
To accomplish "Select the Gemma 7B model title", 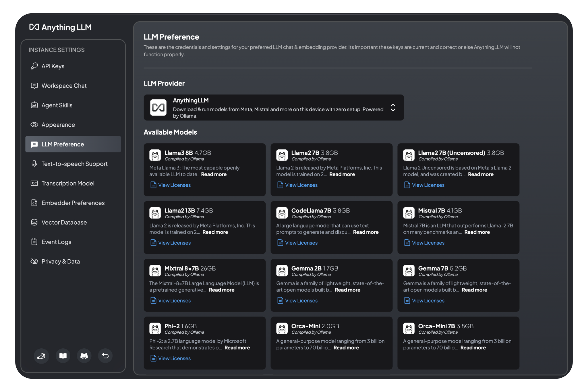I will pos(433,268).
